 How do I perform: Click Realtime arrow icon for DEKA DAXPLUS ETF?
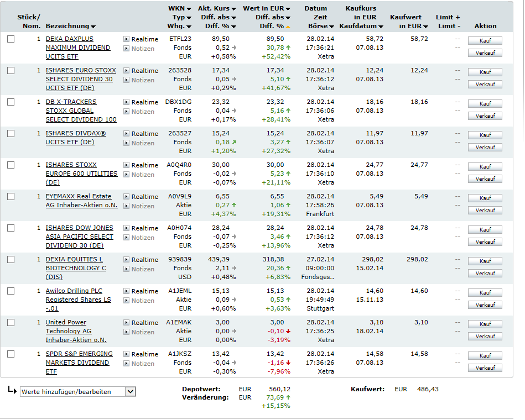126,39
